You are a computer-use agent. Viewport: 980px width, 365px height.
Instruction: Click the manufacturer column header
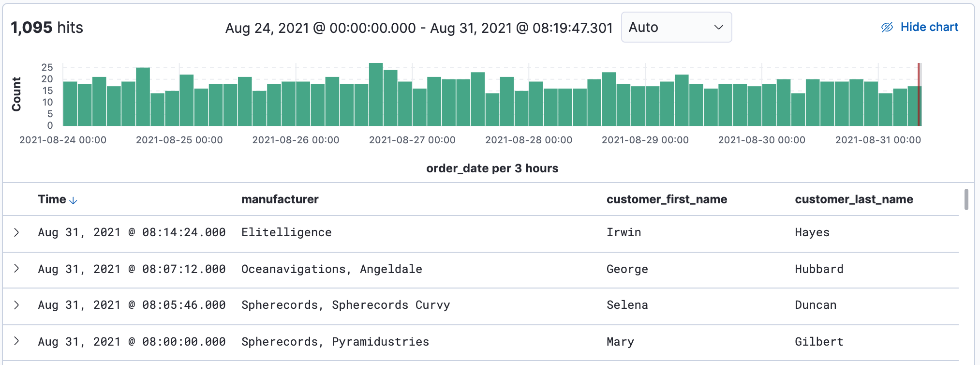coord(280,199)
